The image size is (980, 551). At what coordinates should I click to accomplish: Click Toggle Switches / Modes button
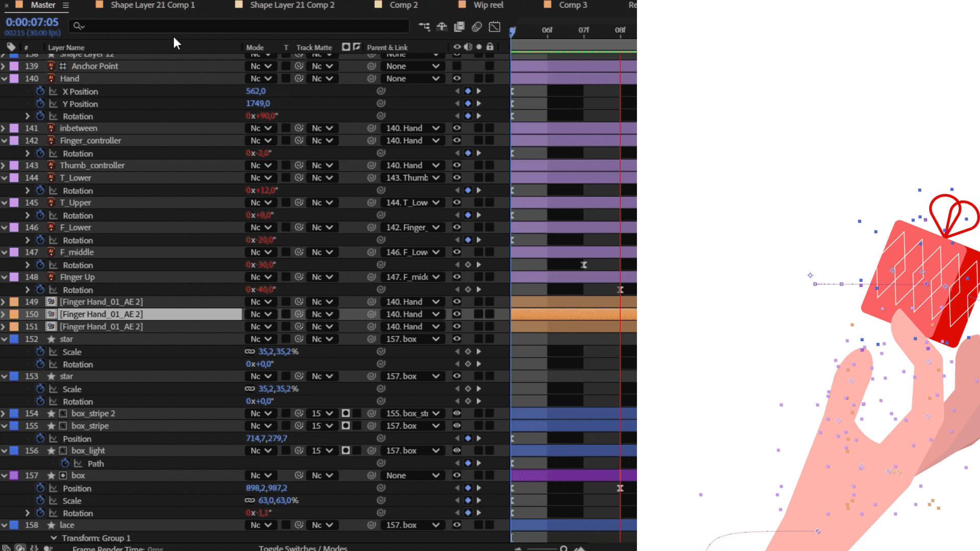click(x=303, y=548)
